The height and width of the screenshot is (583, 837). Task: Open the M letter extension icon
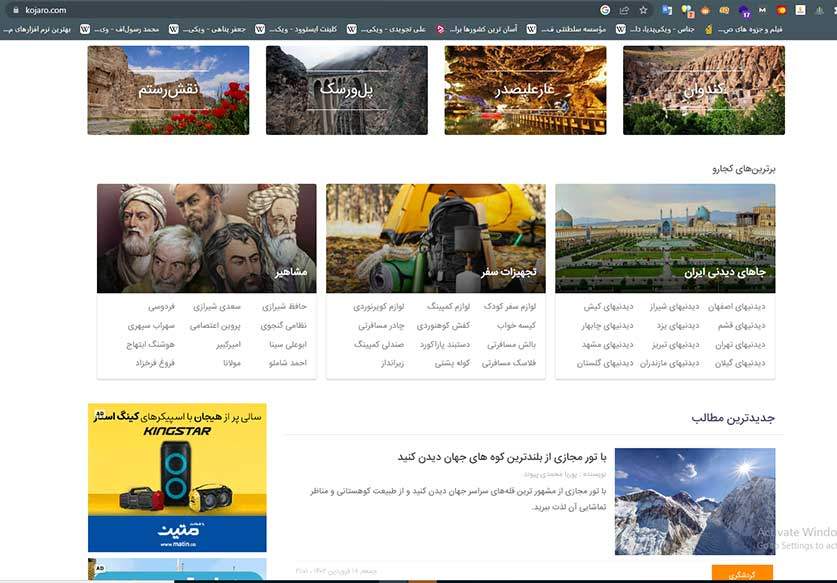[762, 10]
